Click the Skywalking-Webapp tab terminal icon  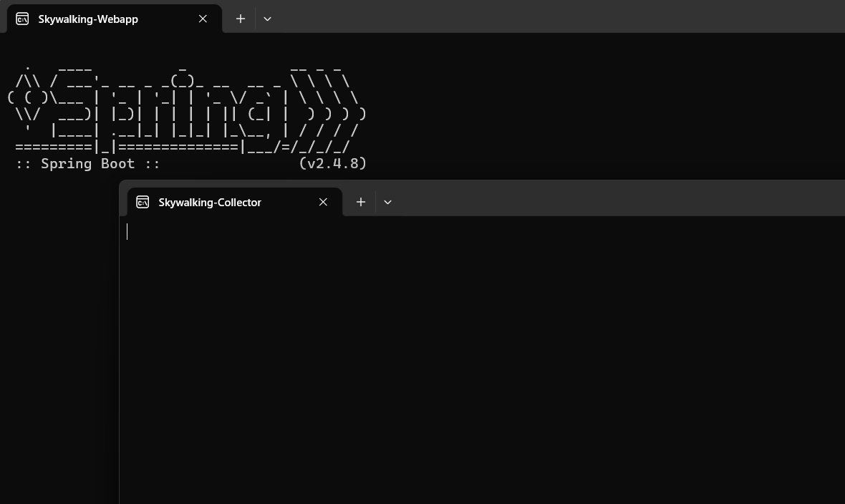22,19
